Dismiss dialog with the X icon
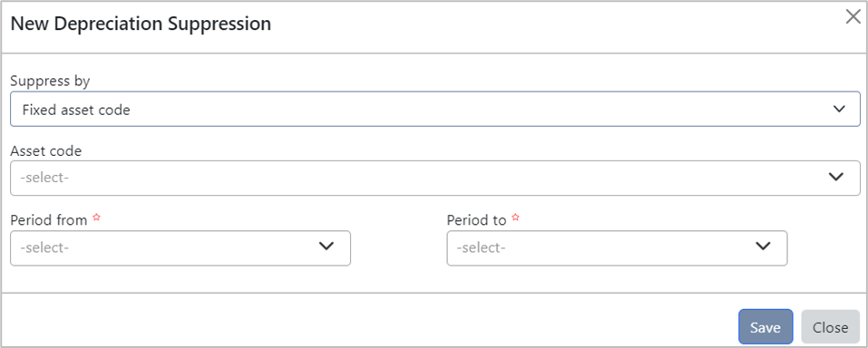The width and height of the screenshot is (868, 348). point(853,17)
